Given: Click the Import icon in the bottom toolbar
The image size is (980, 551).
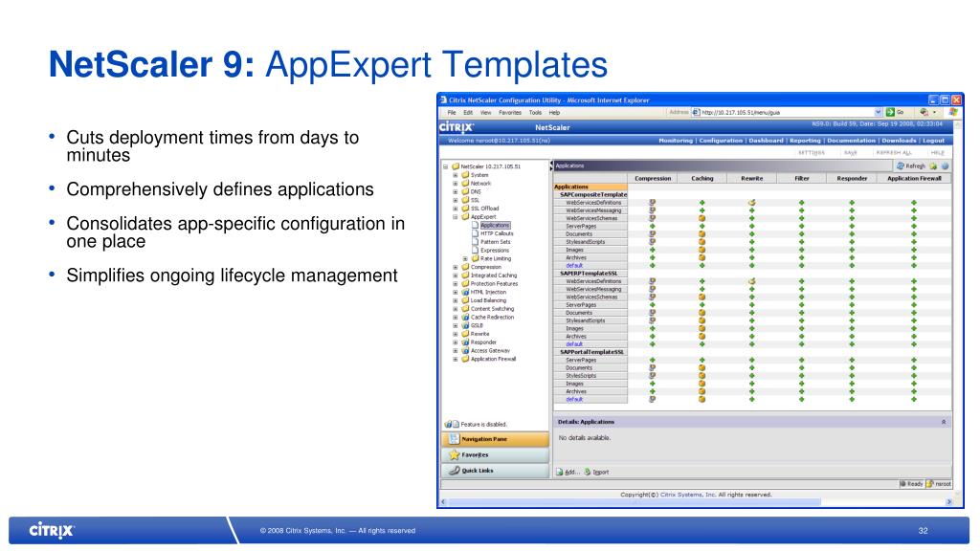Looking at the screenshot, I should [588, 473].
